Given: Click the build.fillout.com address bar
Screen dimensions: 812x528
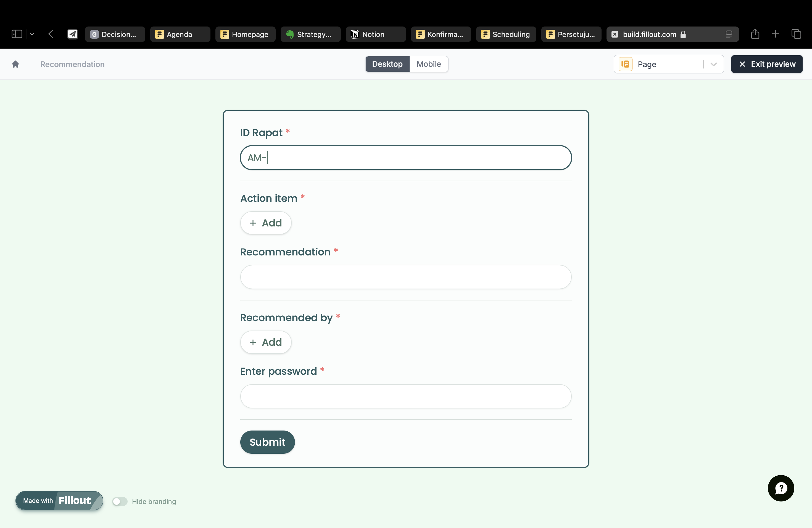Looking at the screenshot, I should [672, 34].
